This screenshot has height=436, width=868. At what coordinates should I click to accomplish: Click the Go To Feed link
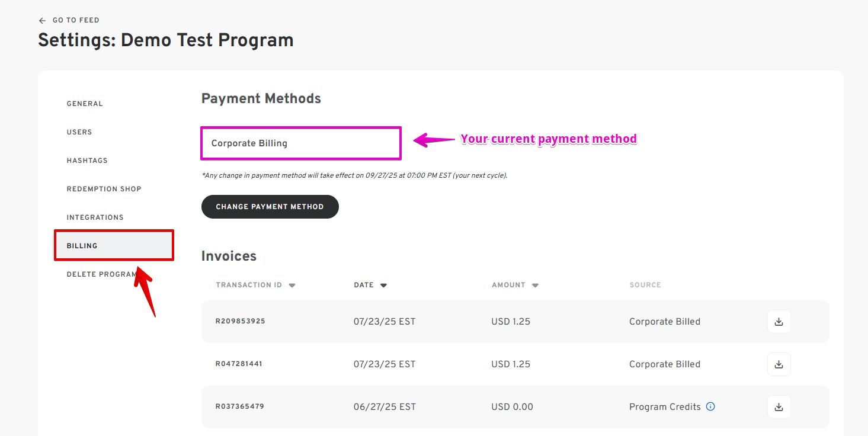pos(76,21)
